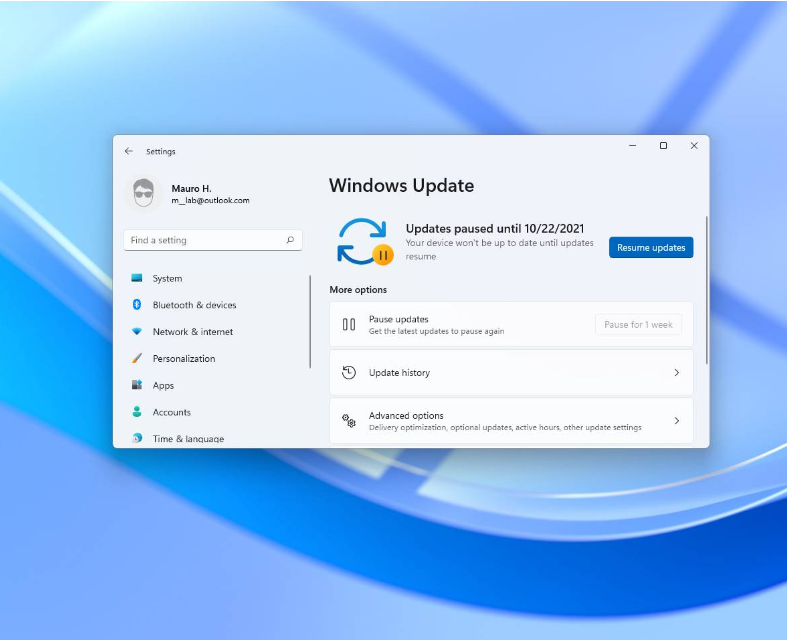Click the m_lab@outlook.com email text
This screenshot has height=640, width=787.
click(x=210, y=200)
